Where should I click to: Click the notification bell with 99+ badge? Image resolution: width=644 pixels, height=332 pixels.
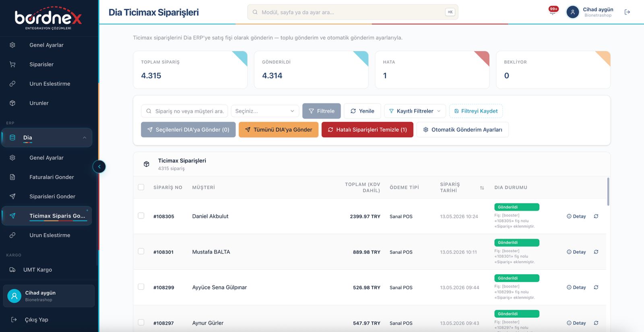coord(553,11)
